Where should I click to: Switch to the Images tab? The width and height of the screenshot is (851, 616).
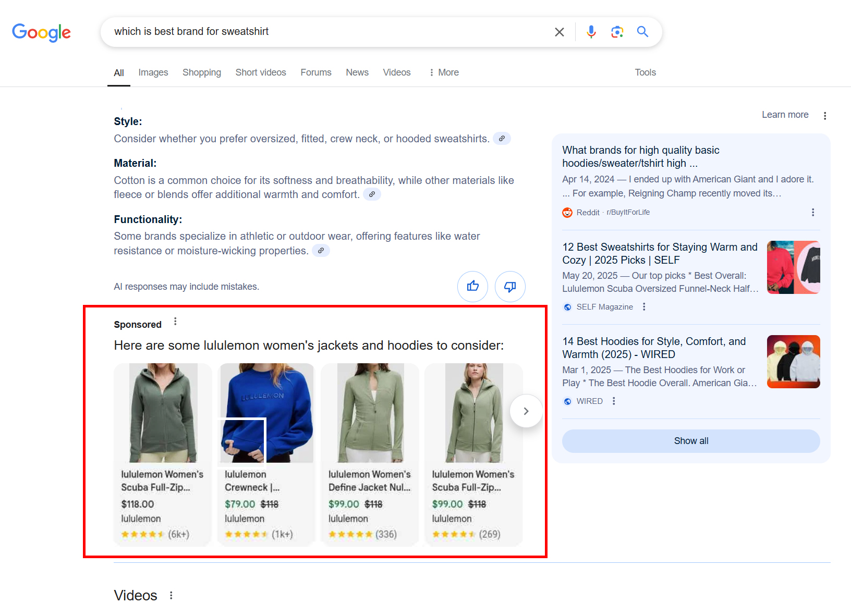(153, 72)
